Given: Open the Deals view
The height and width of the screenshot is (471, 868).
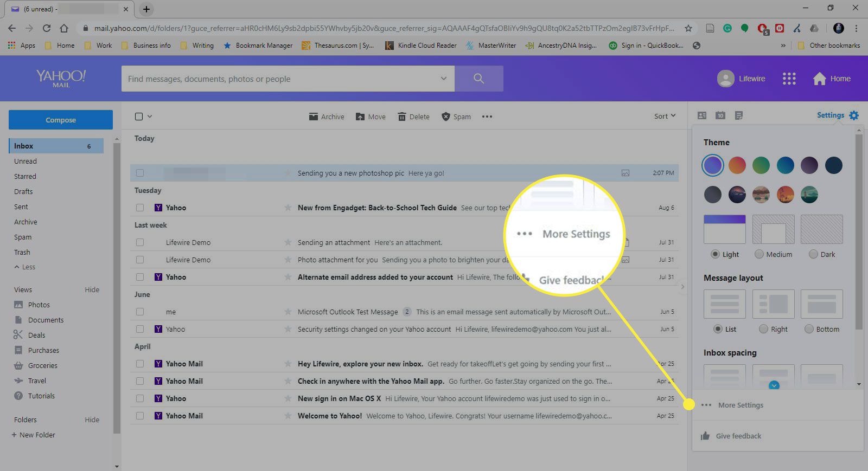Looking at the screenshot, I should 36,335.
